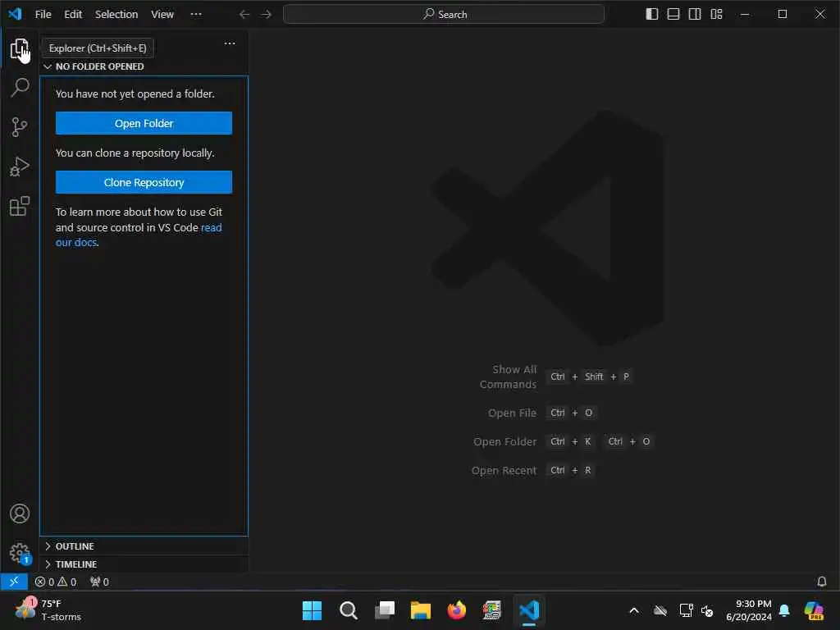Screen dimensions: 840x630
Task: Click the Clone Repository button
Action: point(144,182)
